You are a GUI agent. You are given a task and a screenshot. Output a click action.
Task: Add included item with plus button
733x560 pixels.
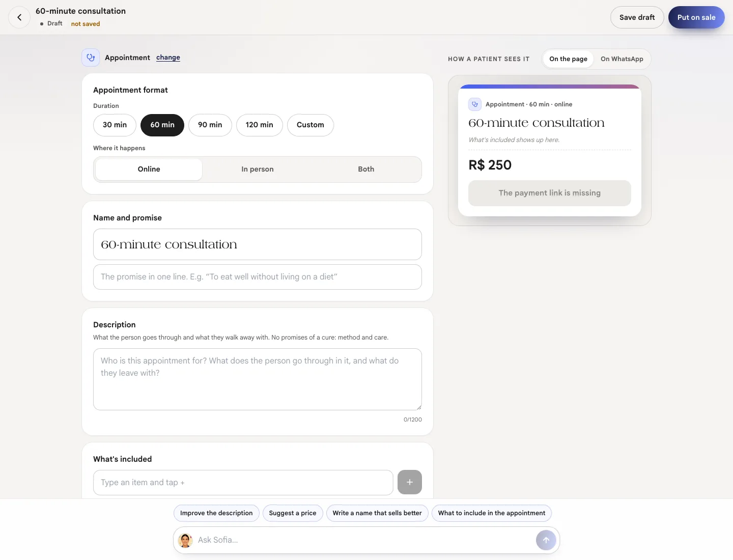[410, 482]
